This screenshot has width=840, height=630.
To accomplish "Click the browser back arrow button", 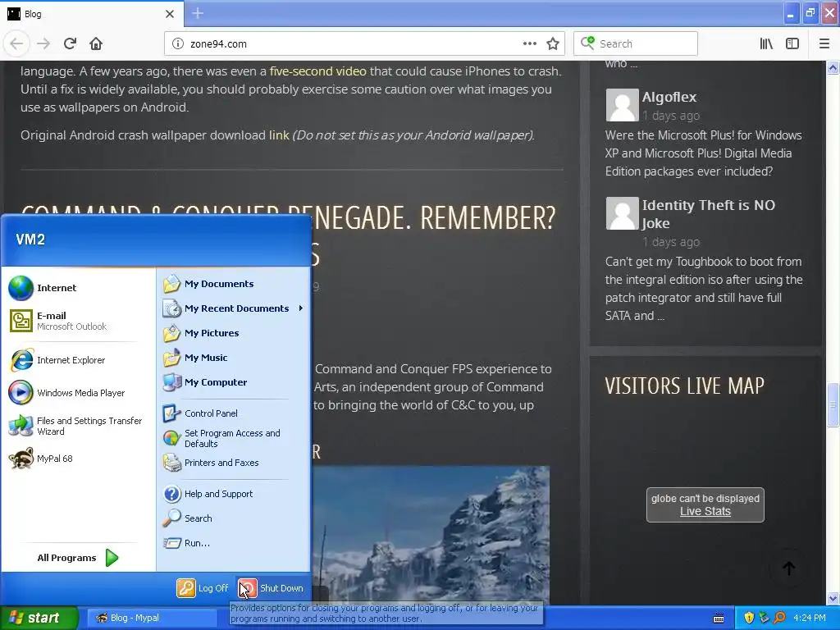I will [x=16, y=43].
